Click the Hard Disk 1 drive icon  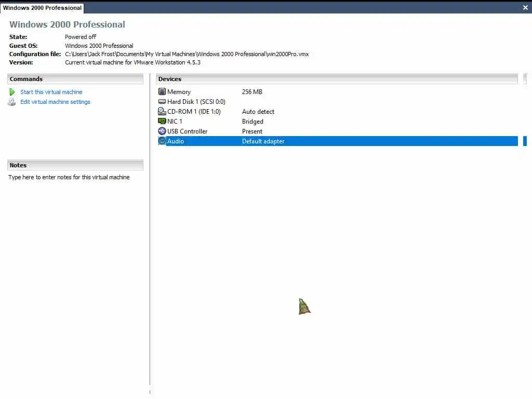[x=162, y=101]
